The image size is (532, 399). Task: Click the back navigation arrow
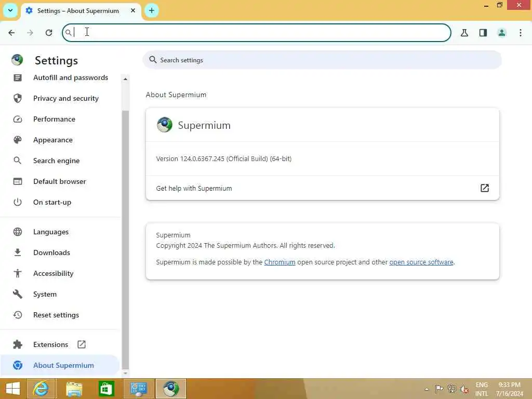pyautogui.click(x=11, y=33)
